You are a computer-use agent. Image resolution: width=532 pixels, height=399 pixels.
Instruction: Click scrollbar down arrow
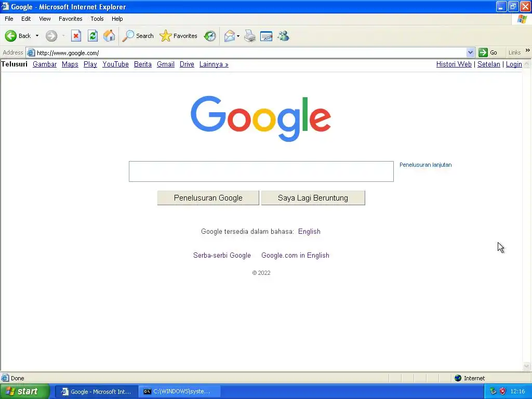[527, 366]
